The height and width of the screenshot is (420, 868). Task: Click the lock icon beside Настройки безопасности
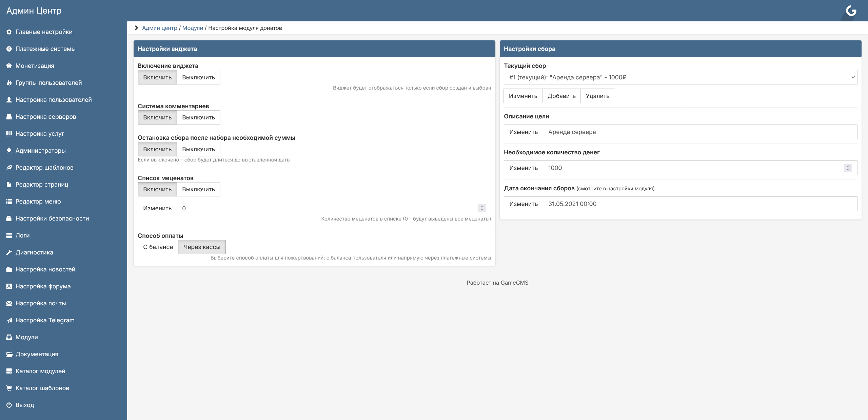tap(9, 218)
